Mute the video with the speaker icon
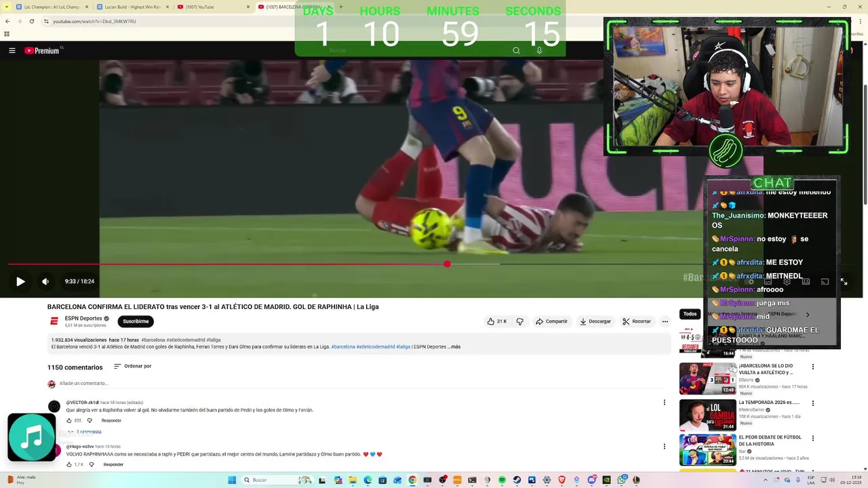The image size is (868, 488). (x=45, y=281)
